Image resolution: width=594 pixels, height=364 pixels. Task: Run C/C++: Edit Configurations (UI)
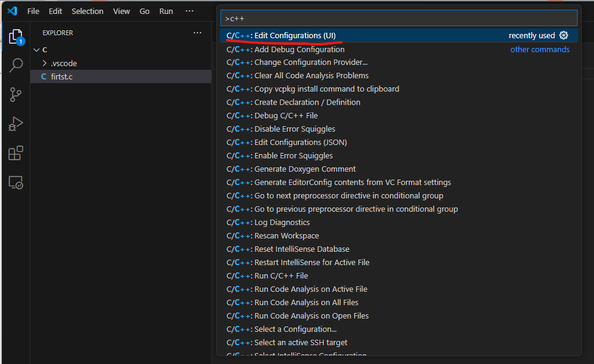[x=399, y=36]
